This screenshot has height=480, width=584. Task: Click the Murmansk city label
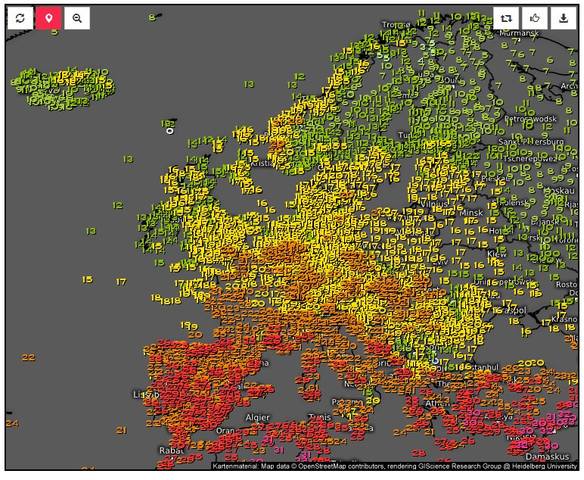519,33
